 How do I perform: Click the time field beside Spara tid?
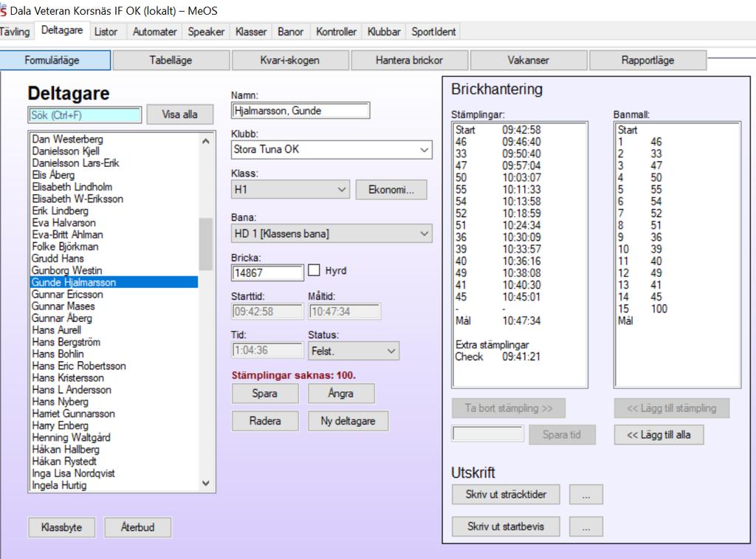pyautogui.click(x=488, y=433)
